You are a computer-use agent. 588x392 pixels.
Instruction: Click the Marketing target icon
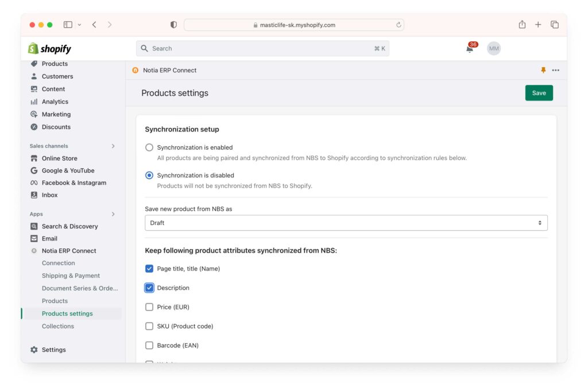pos(34,114)
